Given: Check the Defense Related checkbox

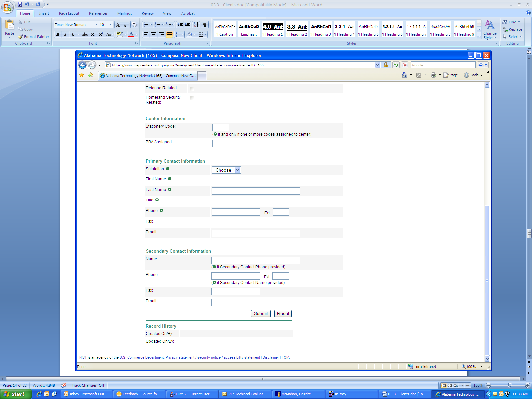Looking at the screenshot, I should coord(192,89).
